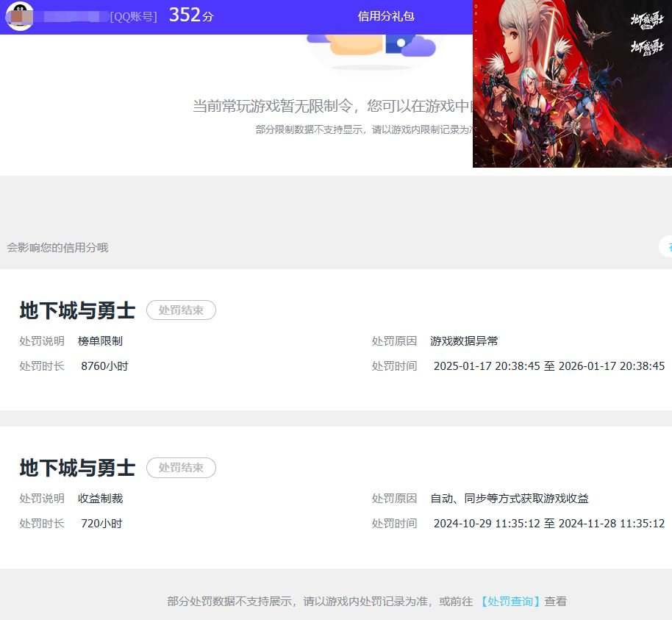
Task: Select 地下城与勇士 title of 榜单限制 record
Action: click(78, 310)
